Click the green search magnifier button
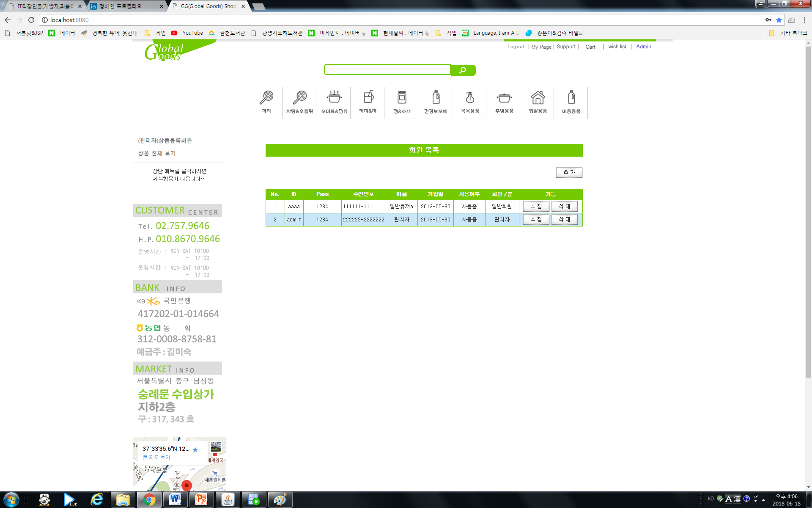 click(x=463, y=70)
